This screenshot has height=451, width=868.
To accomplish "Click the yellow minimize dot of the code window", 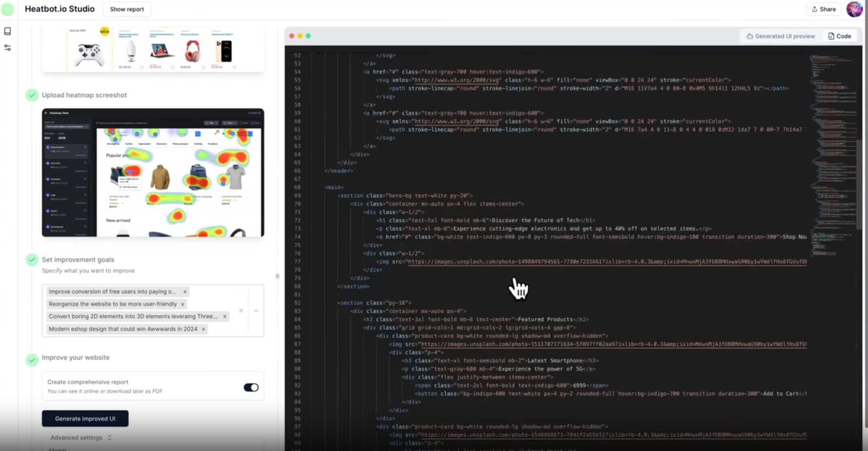I will pyautogui.click(x=300, y=36).
